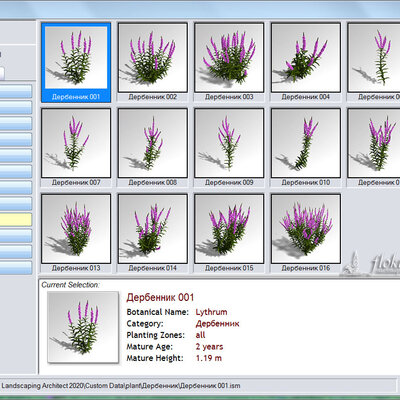Choose the Дербенник 003 plant thumbnail

[229, 57]
